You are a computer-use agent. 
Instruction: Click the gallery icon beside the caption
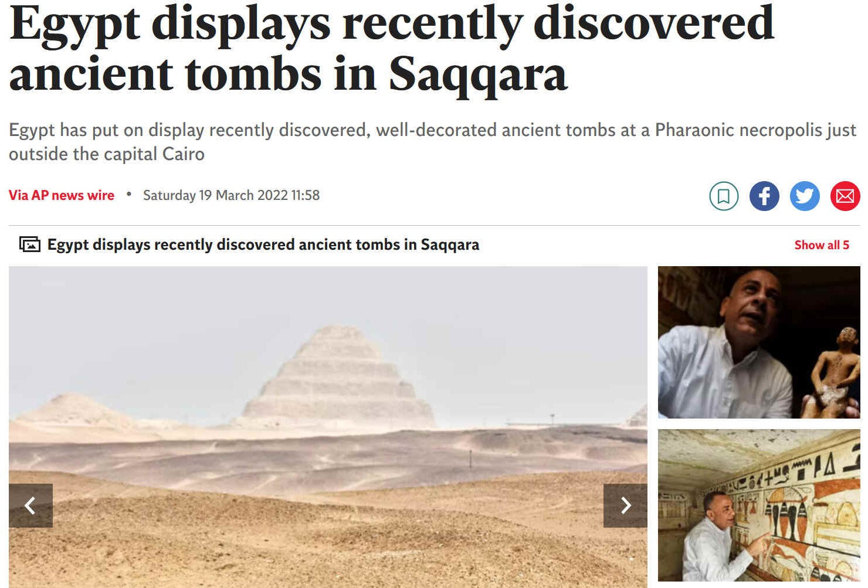click(x=30, y=244)
